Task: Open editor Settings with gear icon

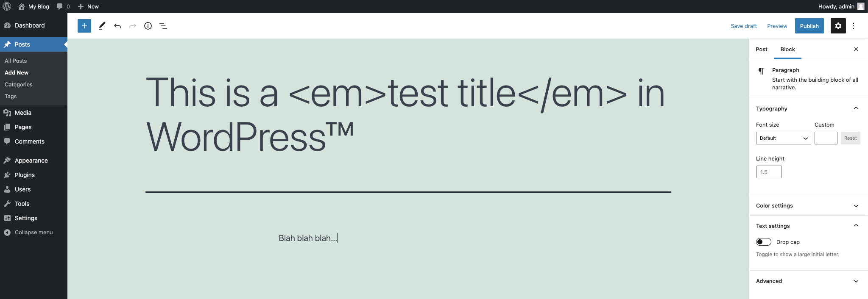Action: point(837,26)
